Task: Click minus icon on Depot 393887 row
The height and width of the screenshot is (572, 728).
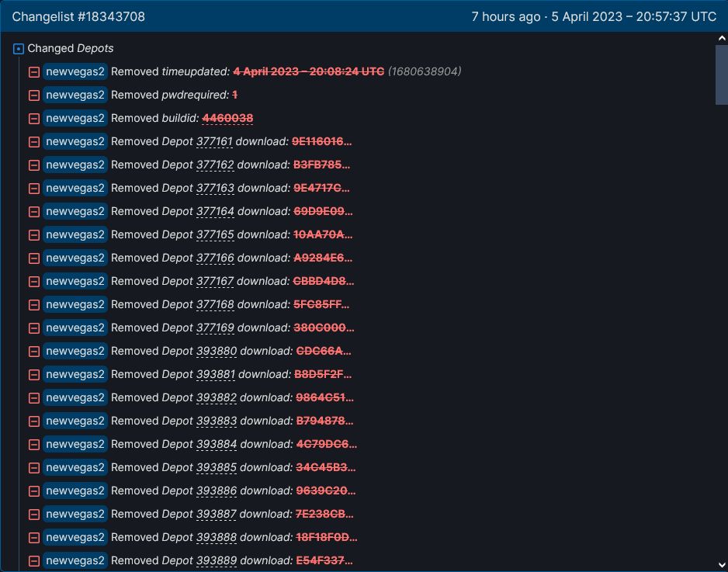Action: [34, 515]
